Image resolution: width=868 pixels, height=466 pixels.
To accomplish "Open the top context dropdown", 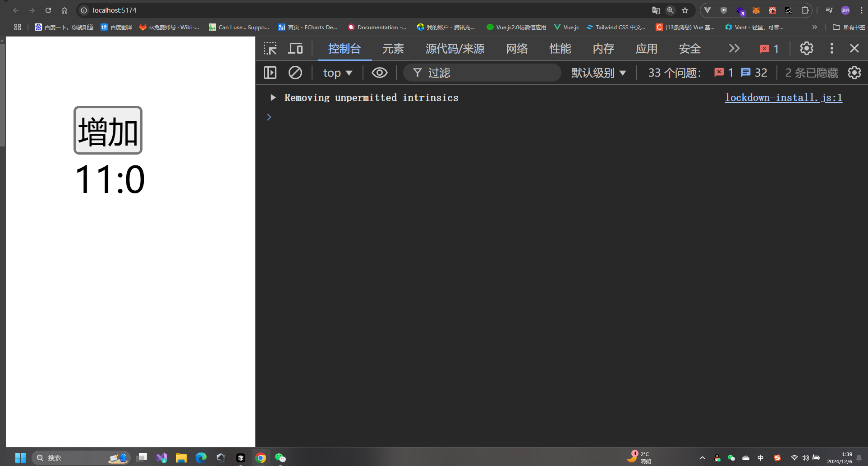I will coord(338,73).
